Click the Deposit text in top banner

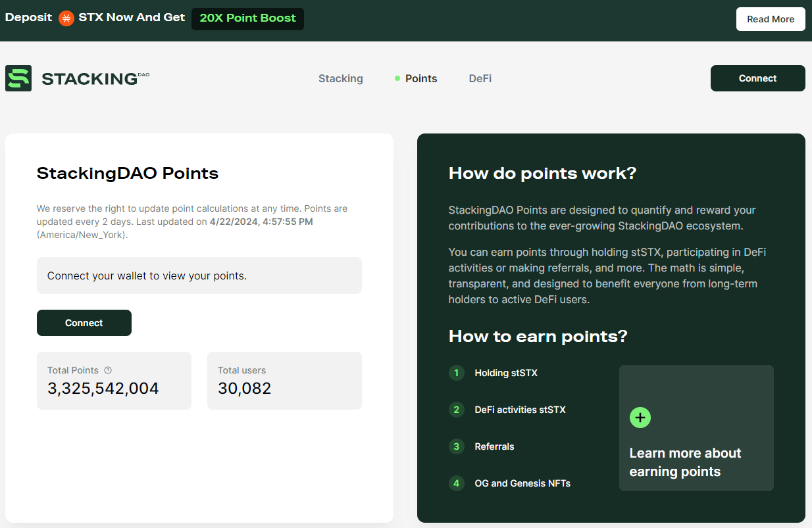click(x=28, y=18)
